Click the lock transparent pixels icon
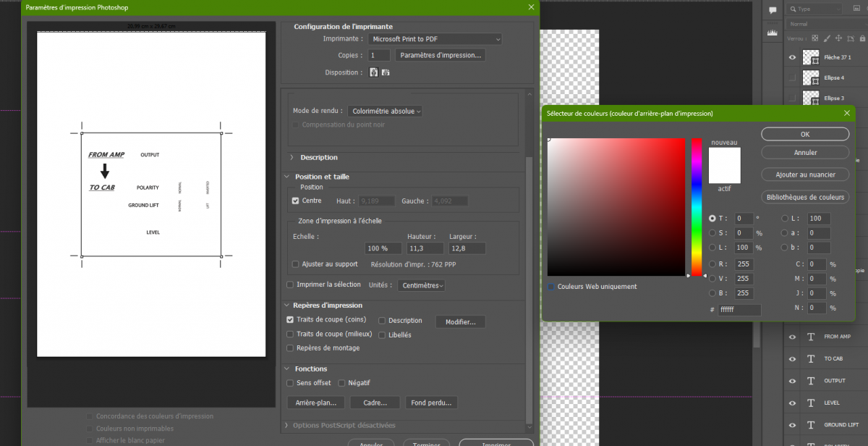868x446 pixels. 815,38
